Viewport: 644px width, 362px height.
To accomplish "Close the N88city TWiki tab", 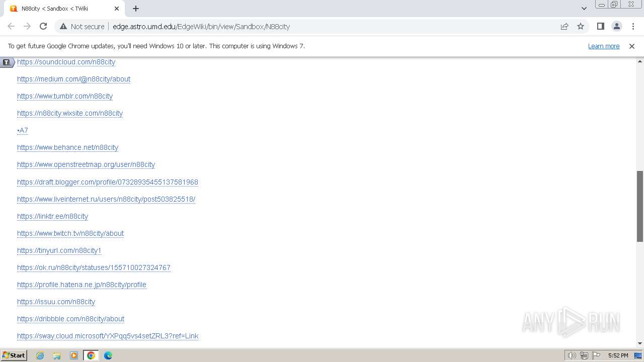I will [x=117, y=9].
